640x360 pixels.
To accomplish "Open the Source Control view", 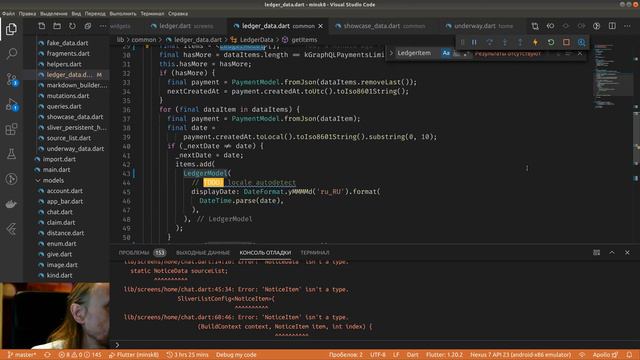I will (x=11, y=79).
